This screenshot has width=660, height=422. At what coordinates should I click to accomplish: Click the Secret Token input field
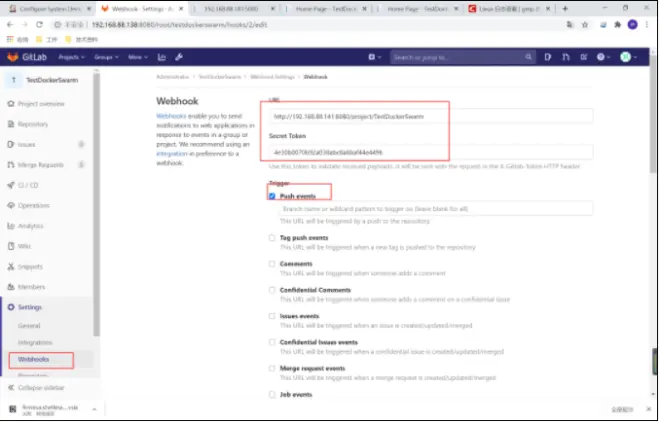(431, 152)
